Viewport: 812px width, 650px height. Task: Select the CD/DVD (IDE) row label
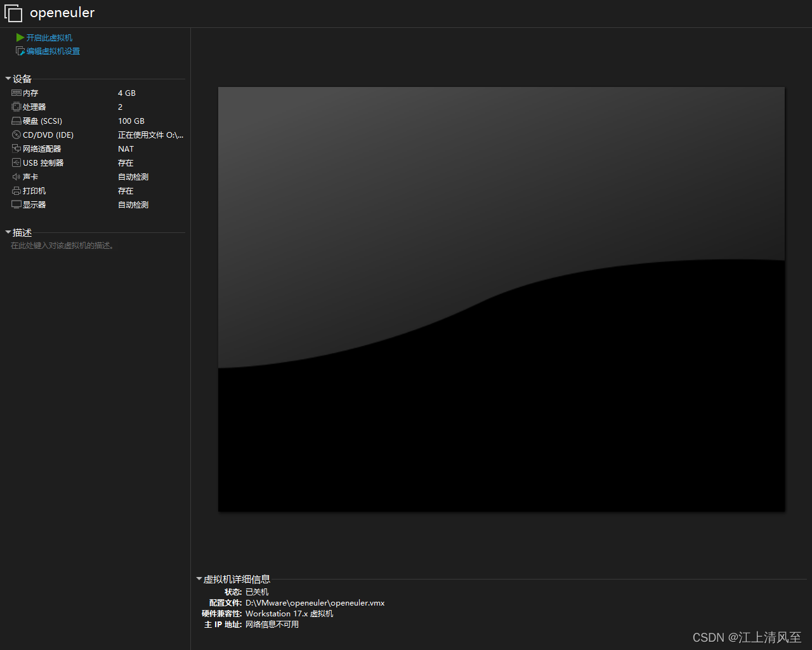tap(48, 135)
